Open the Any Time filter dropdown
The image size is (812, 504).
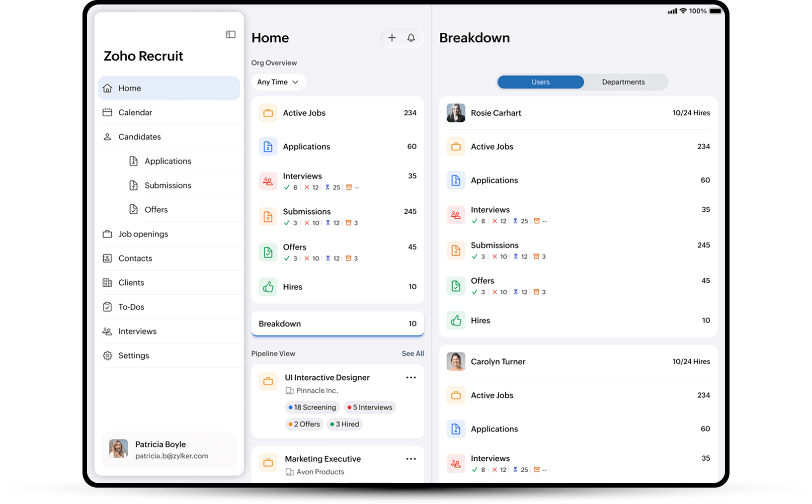click(278, 82)
